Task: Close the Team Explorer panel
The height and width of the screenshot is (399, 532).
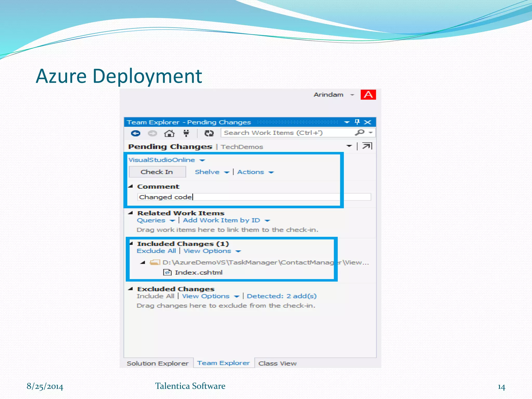Action: coord(367,122)
